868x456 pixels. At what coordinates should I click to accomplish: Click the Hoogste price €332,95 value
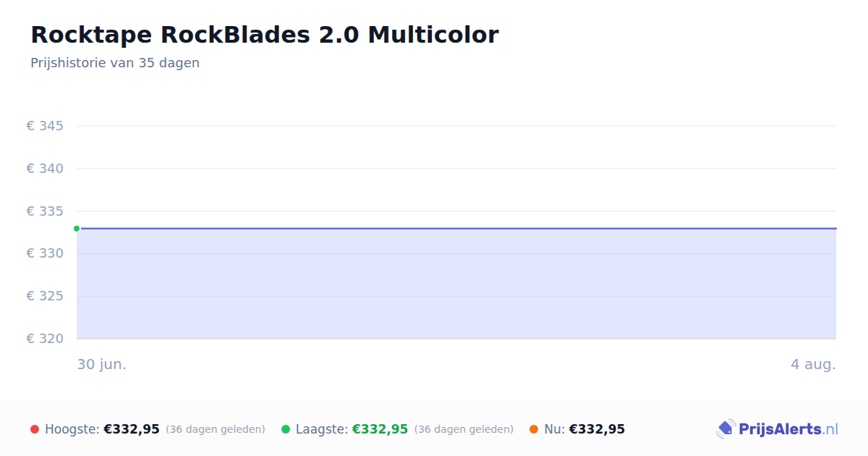(x=132, y=429)
